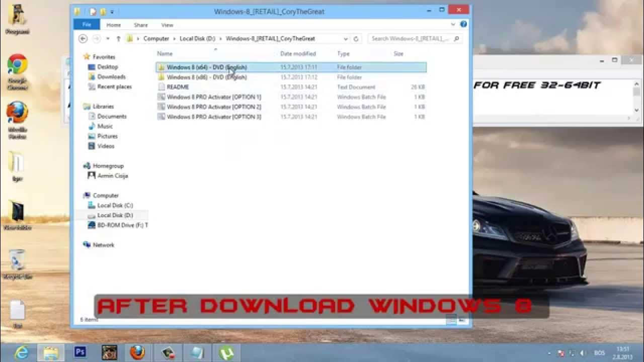644x362 pixels.
Task: Show hidden system tray icons
Action: click(550, 353)
